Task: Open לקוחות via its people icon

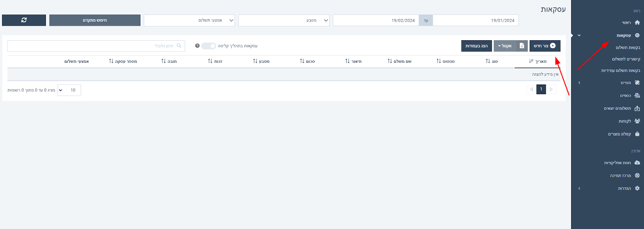Action: 637,121
